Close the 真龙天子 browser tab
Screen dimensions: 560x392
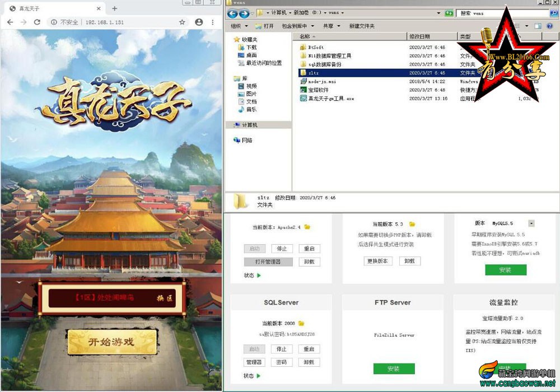coord(99,8)
